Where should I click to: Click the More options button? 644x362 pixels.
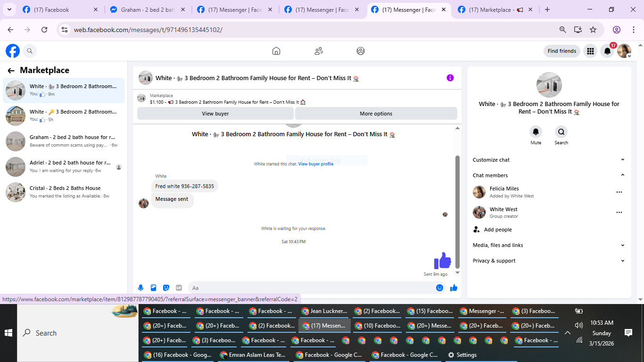click(x=376, y=114)
